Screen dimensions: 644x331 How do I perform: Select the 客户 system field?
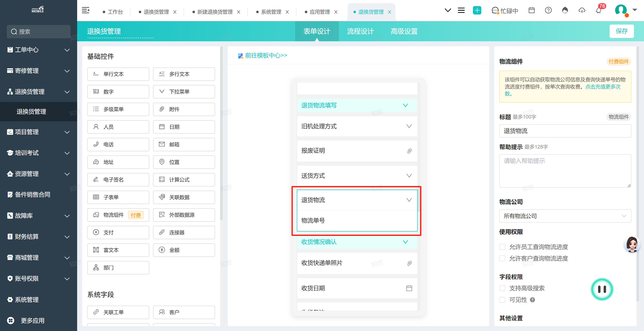(184, 312)
